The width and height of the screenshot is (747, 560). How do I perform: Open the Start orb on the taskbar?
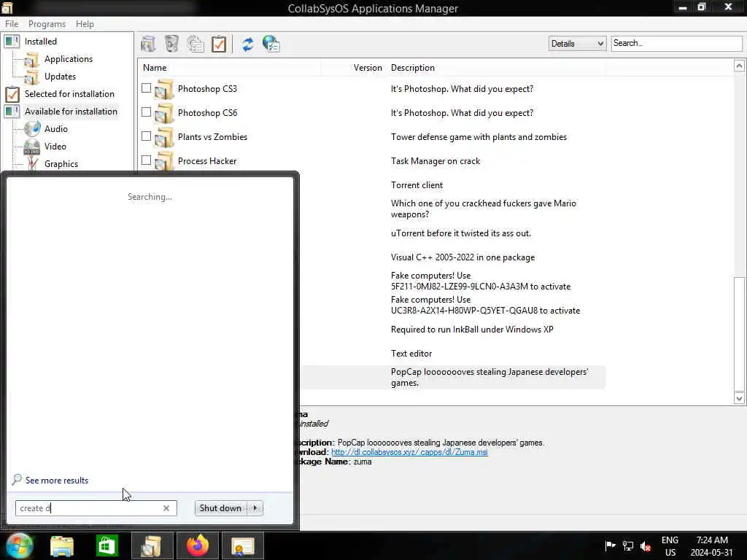pyautogui.click(x=20, y=545)
